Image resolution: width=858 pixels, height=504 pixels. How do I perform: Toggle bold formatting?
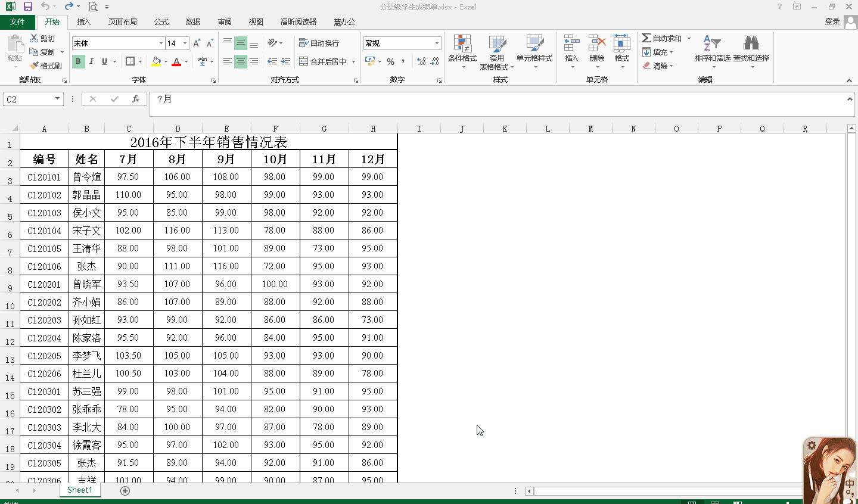[x=78, y=61]
